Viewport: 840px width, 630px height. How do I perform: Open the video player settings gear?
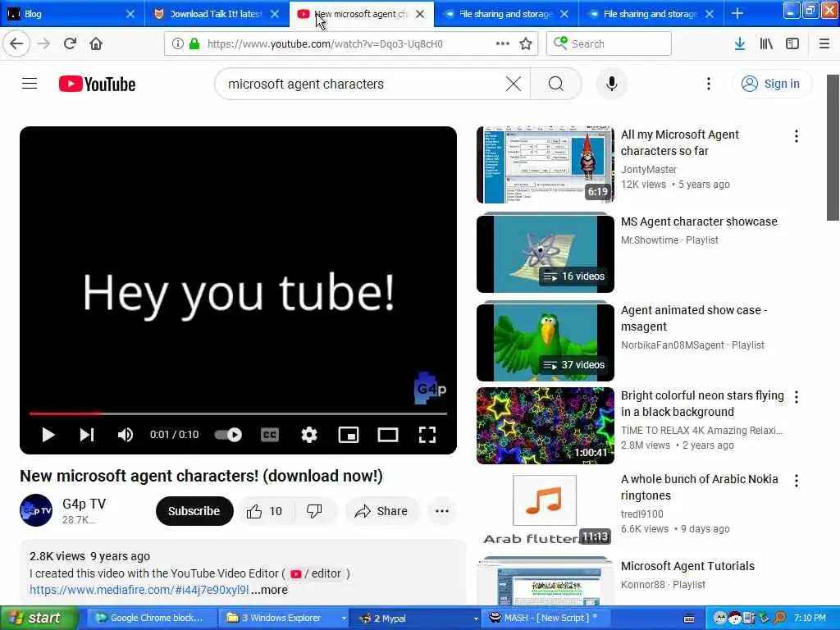pyautogui.click(x=309, y=435)
